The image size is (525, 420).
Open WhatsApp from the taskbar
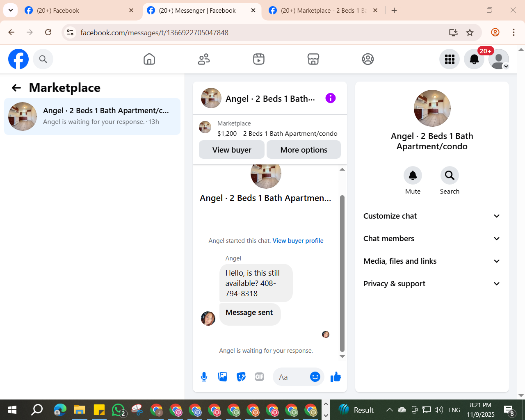click(118, 410)
